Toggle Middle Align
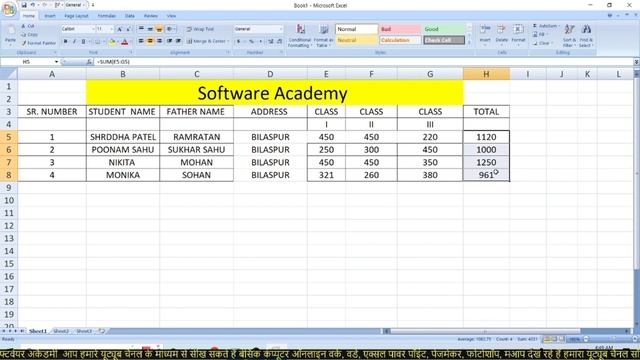The image size is (640, 360). [150, 29]
